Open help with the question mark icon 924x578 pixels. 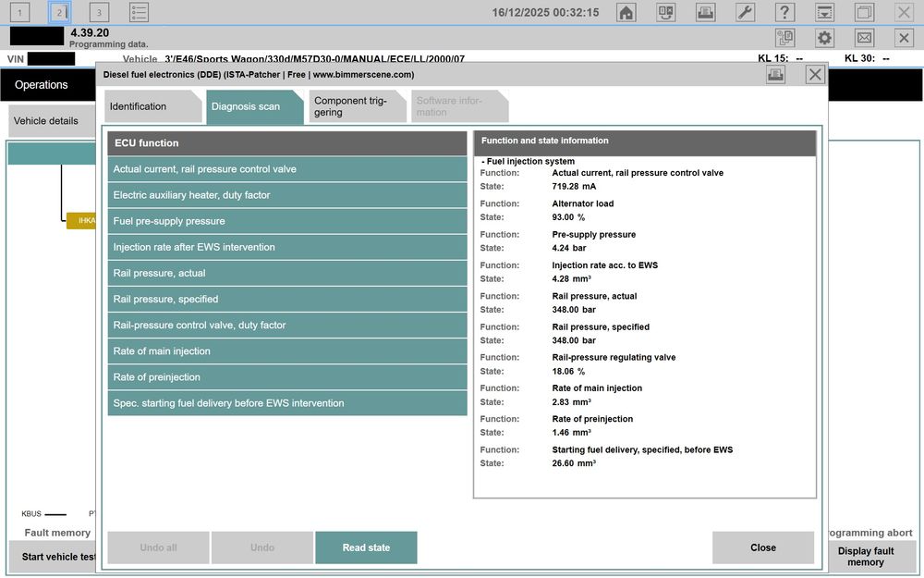(x=784, y=12)
